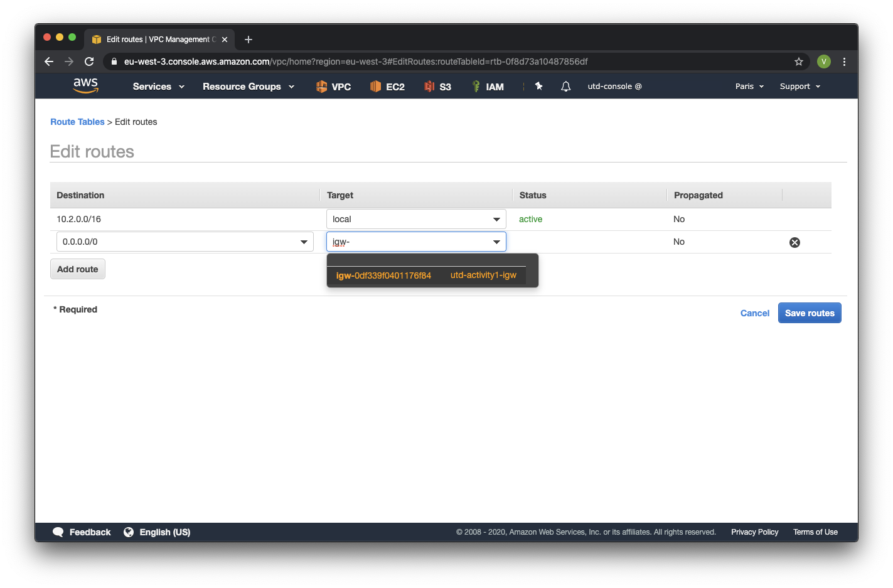Go to Route Tables breadcrumb

[x=77, y=122]
